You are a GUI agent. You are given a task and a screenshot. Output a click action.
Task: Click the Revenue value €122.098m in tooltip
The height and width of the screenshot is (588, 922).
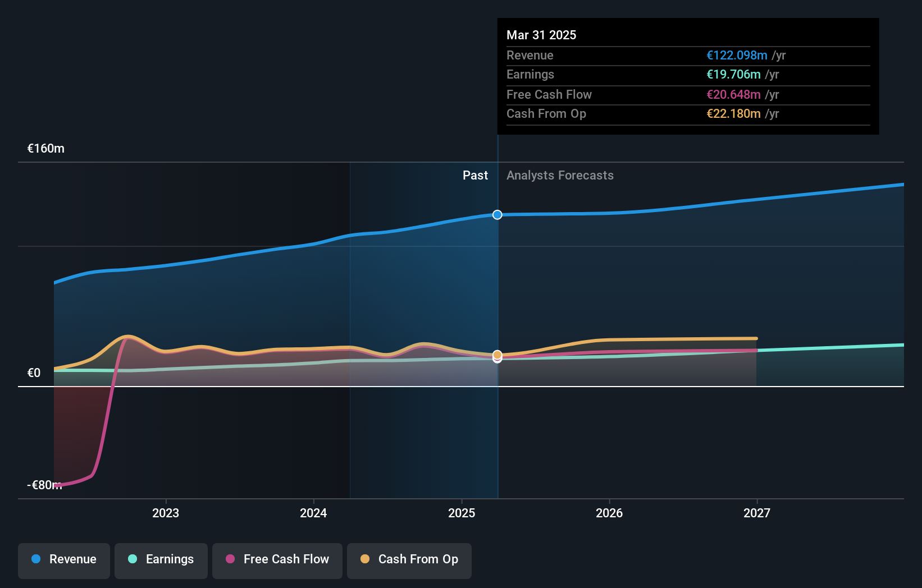(x=737, y=56)
